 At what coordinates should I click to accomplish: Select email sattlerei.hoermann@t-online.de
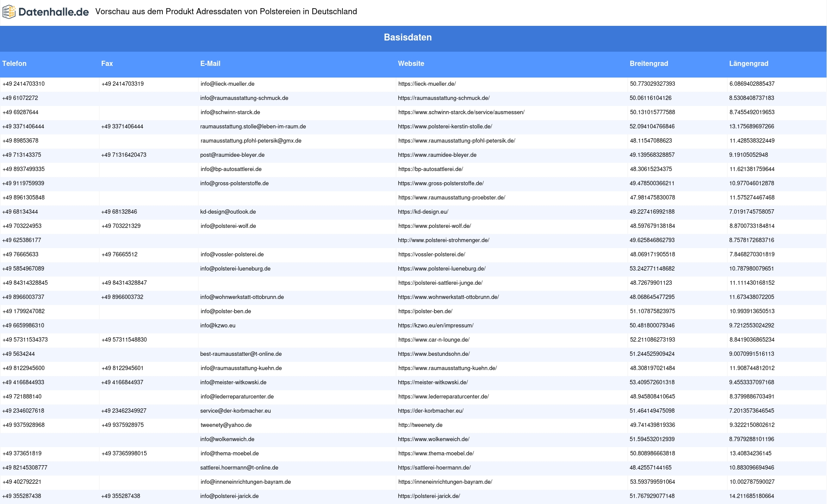point(239,468)
